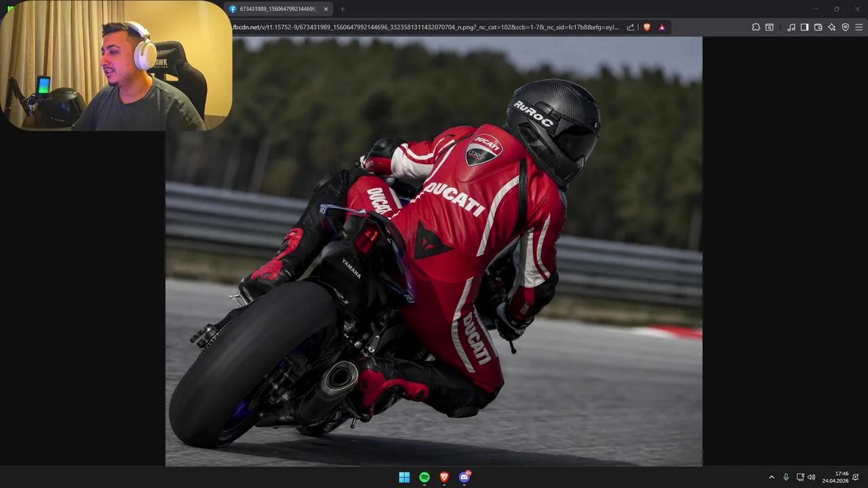
Task: Click the share page arrow icon
Action: pos(631,27)
